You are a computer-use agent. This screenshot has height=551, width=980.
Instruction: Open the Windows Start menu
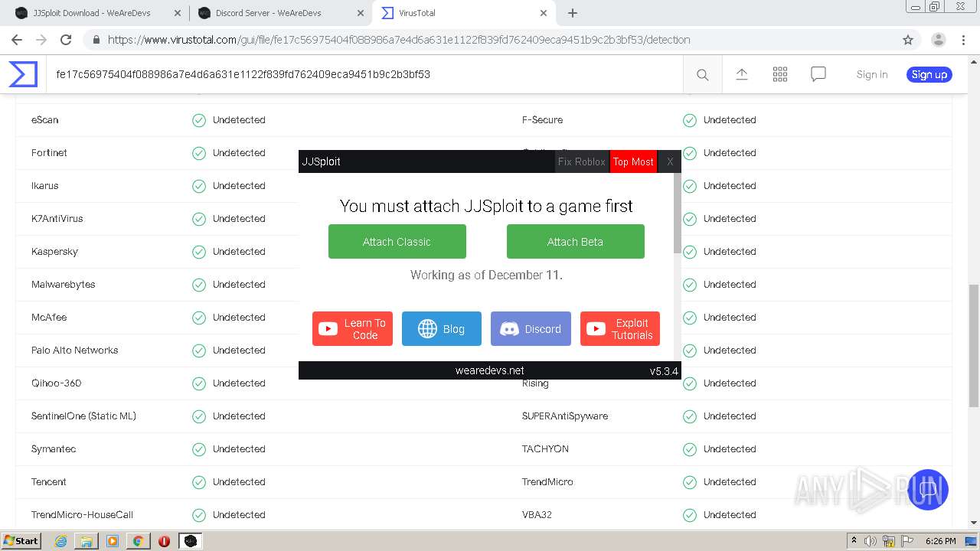tap(21, 541)
